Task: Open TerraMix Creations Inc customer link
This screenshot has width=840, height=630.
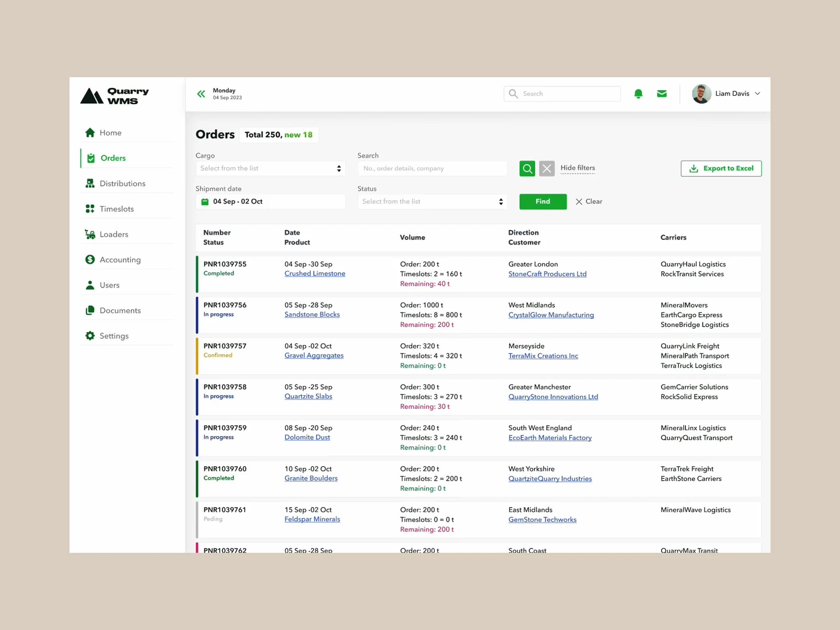Action: click(x=543, y=356)
